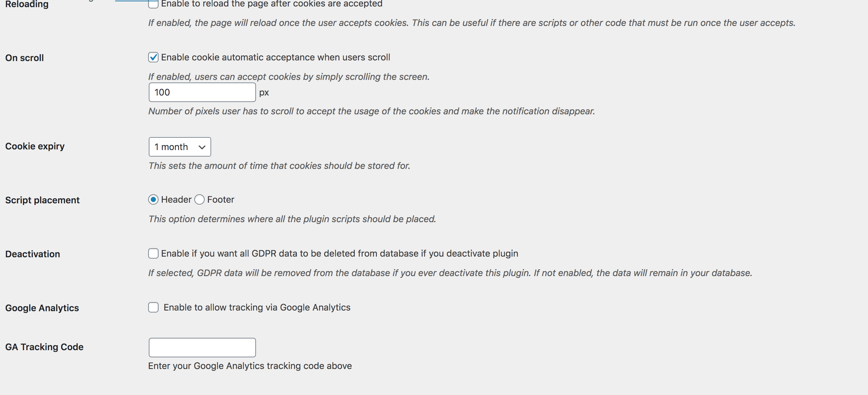This screenshot has height=395, width=868.
Task: Click the "Header" label text
Action: pyautogui.click(x=176, y=199)
